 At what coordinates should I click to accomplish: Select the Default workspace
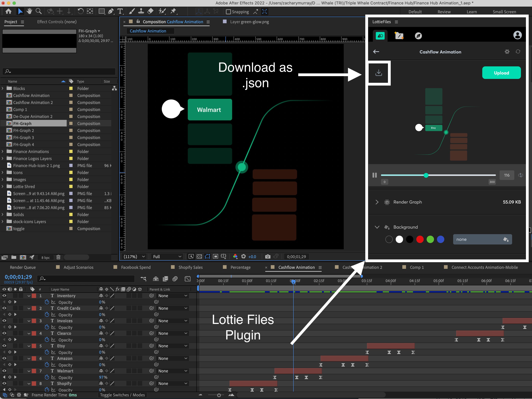[x=415, y=12]
